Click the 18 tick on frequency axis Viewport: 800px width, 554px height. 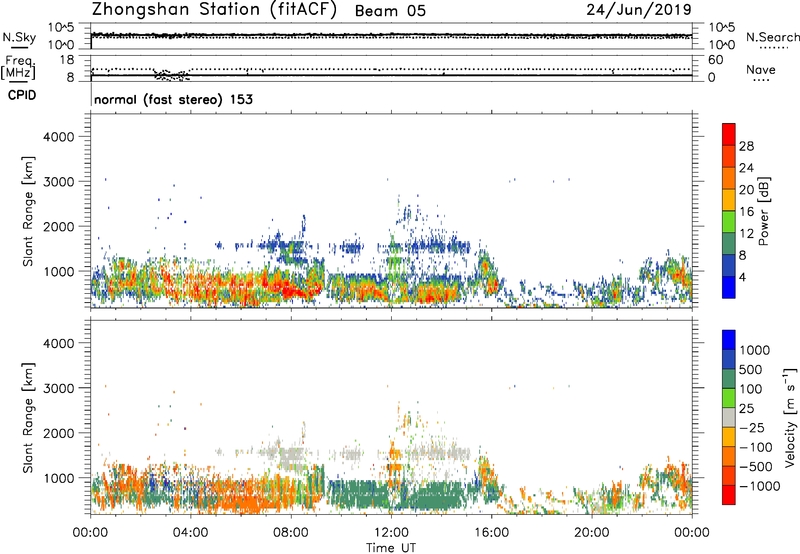[66, 60]
